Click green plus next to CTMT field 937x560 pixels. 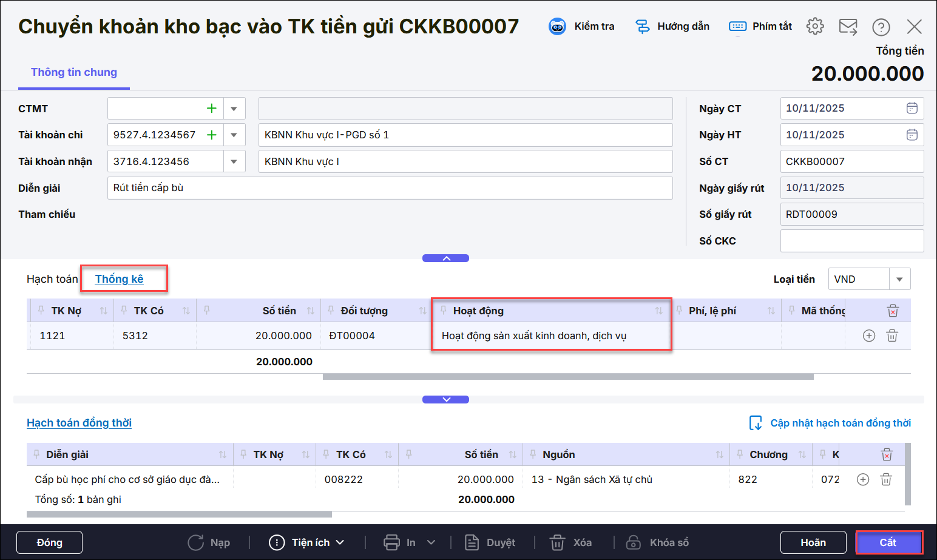[x=211, y=109]
